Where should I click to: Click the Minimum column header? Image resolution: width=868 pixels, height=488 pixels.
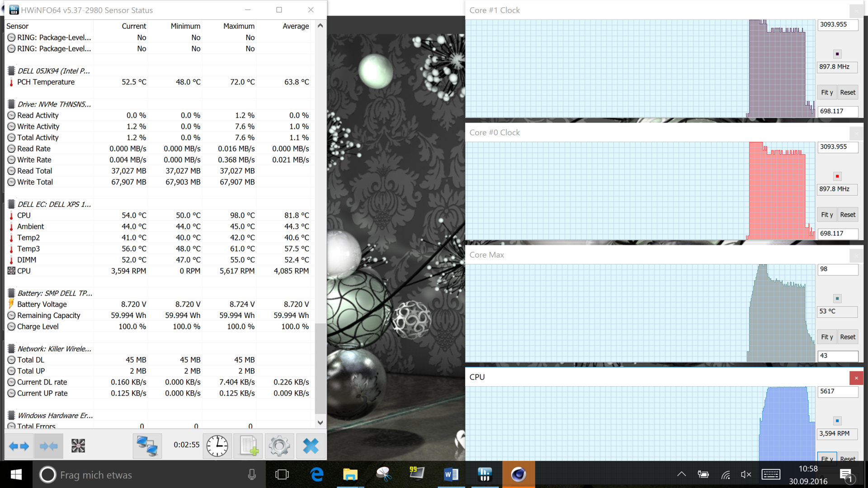(x=185, y=26)
